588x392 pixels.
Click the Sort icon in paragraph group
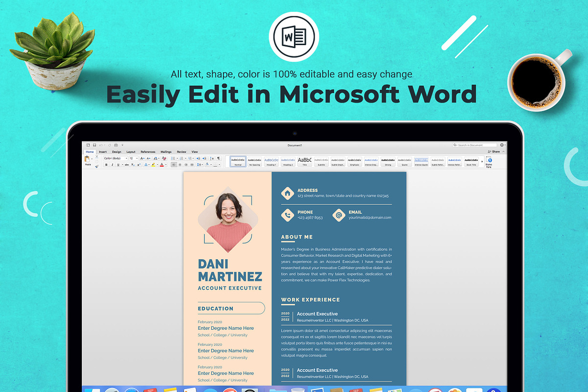click(212, 158)
